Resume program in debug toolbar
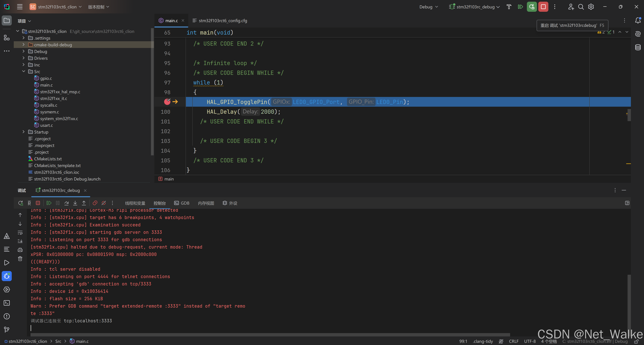This screenshot has width=644, height=345. pos(49,203)
